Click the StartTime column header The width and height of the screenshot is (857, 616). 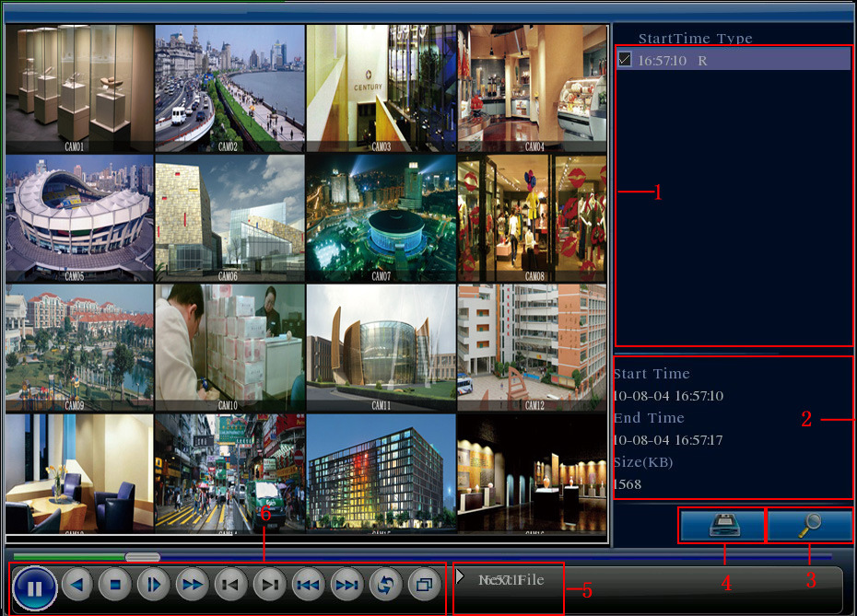click(675, 39)
